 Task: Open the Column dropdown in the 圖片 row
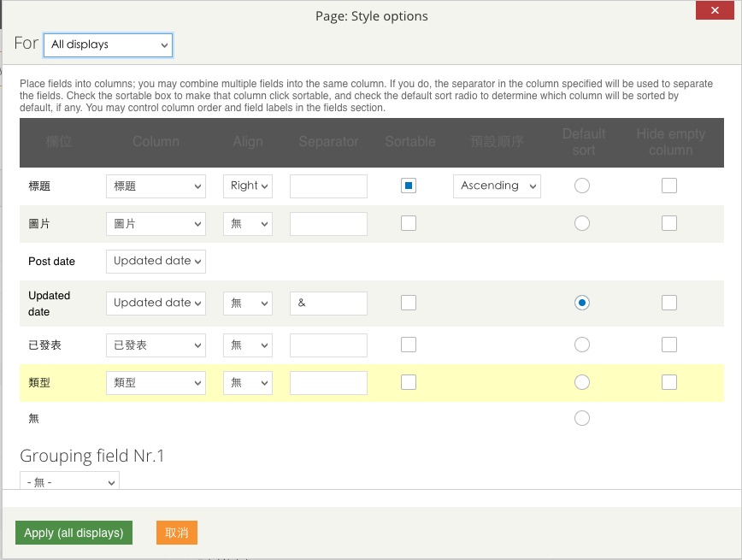coord(156,224)
